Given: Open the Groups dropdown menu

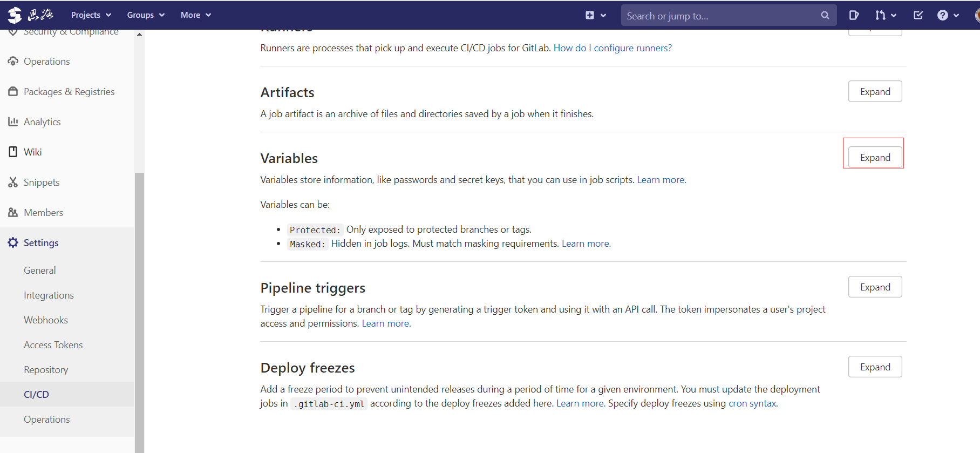Looking at the screenshot, I should [146, 15].
